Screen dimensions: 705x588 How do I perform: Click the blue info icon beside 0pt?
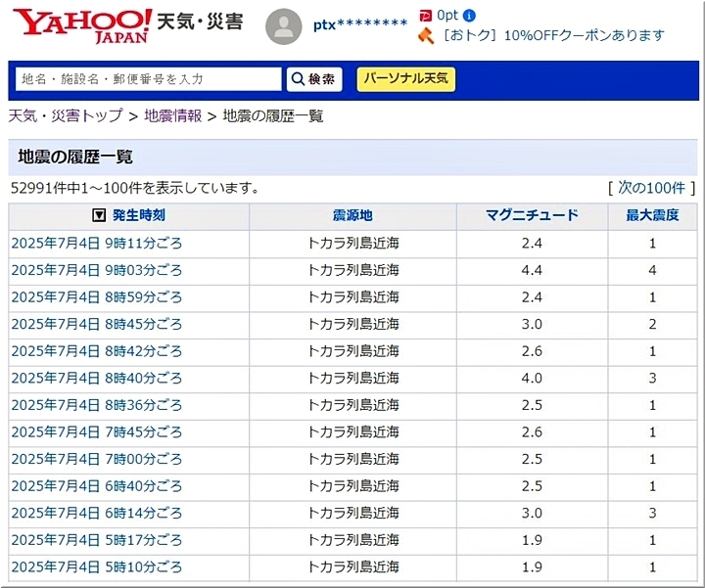470,16
